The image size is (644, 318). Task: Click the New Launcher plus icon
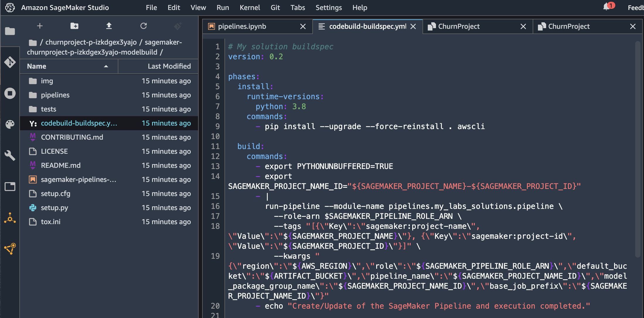[40, 26]
